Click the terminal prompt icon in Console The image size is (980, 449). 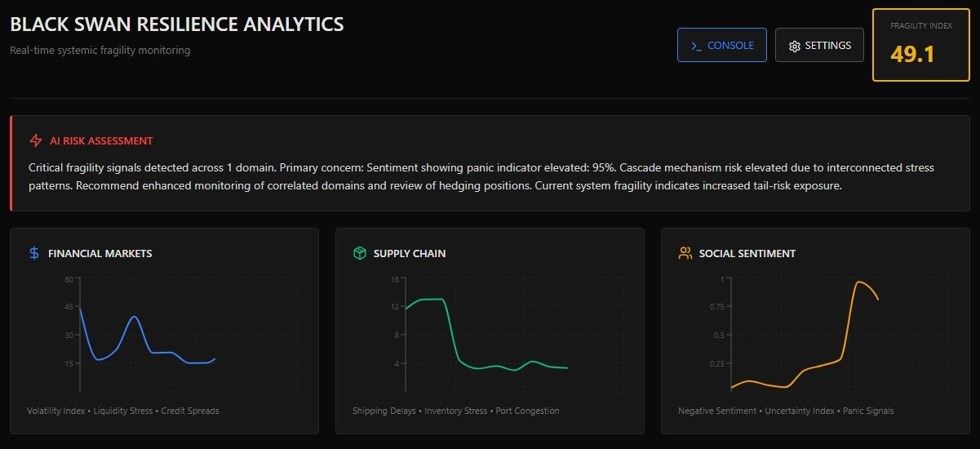click(x=696, y=46)
